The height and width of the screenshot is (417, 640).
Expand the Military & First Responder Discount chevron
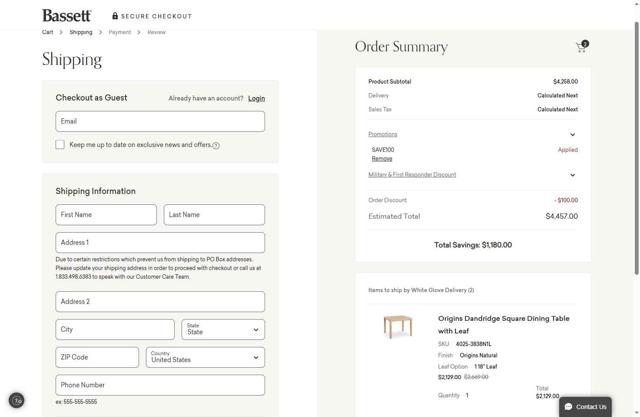pyautogui.click(x=572, y=175)
